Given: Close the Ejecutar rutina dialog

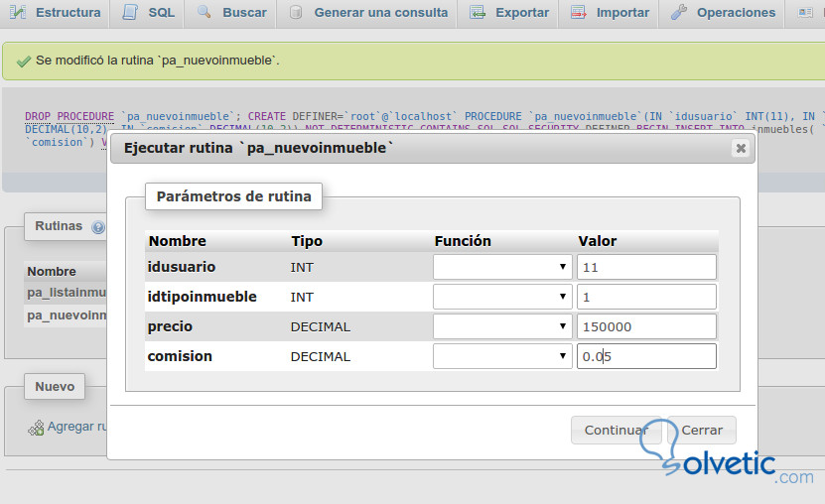Looking at the screenshot, I should click(x=741, y=148).
